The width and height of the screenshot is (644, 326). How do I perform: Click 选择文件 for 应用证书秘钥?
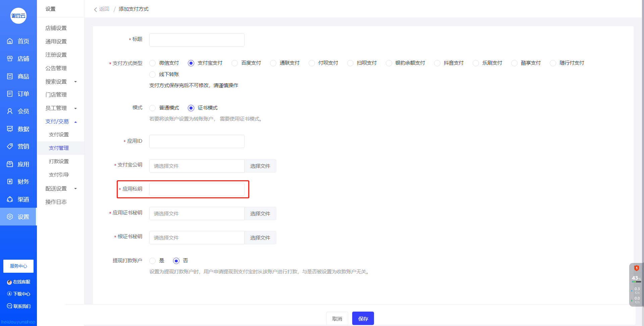pos(260,213)
